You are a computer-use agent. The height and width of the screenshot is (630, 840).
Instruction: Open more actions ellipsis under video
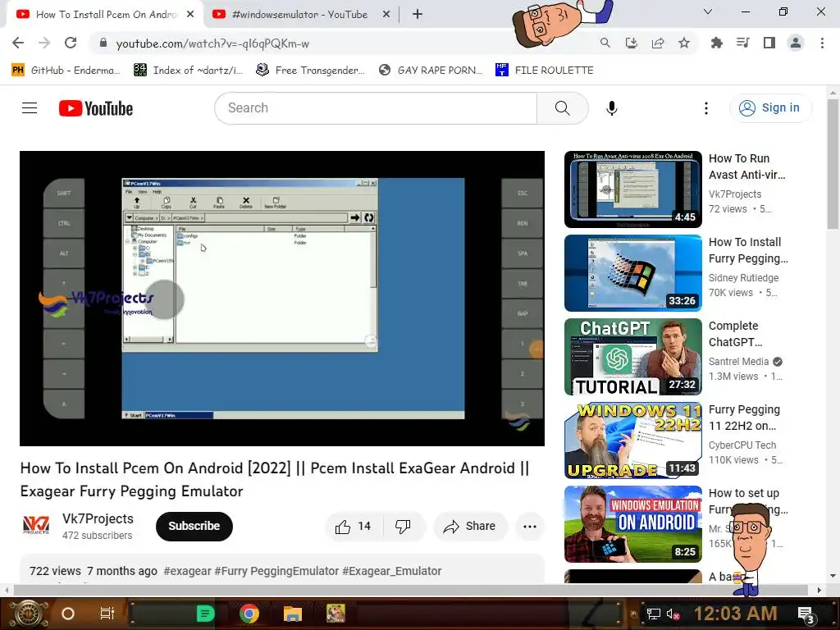coord(530,527)
